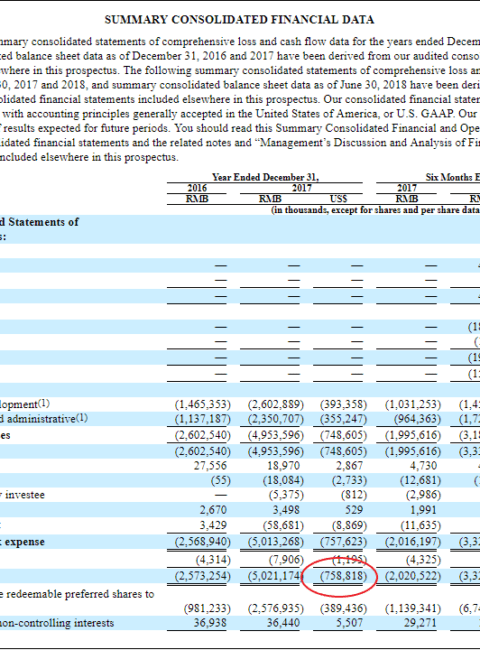Click the 2016 column year header
The image size is (480, 650).
coord(197,188)
